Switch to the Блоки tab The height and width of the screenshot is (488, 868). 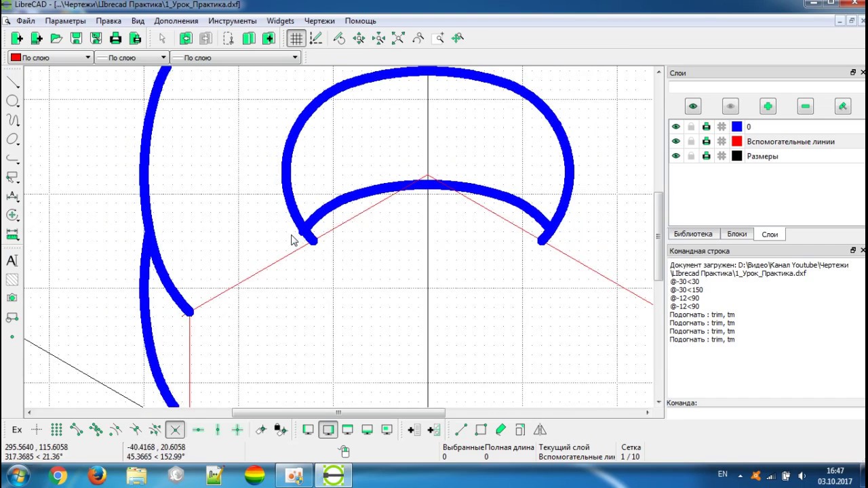pos(737,234)
